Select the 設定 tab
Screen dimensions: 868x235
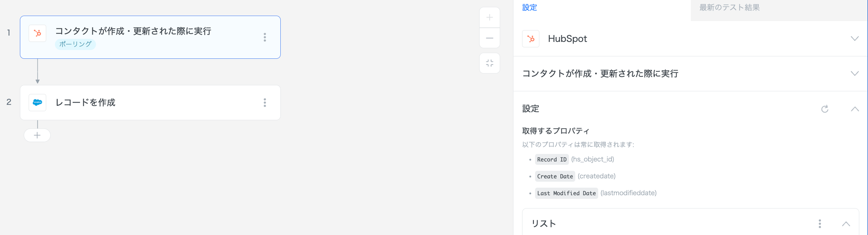529,8
